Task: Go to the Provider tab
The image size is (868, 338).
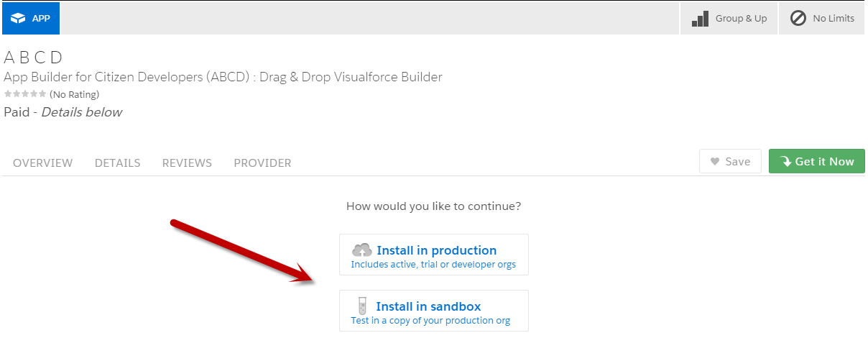Action: click(x=262, y=163)
